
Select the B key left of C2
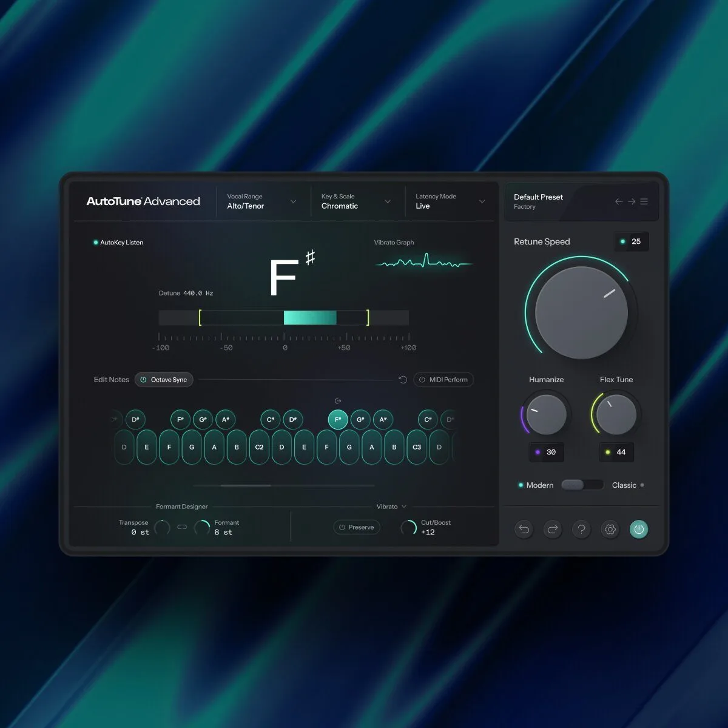[x=237, y=447]
